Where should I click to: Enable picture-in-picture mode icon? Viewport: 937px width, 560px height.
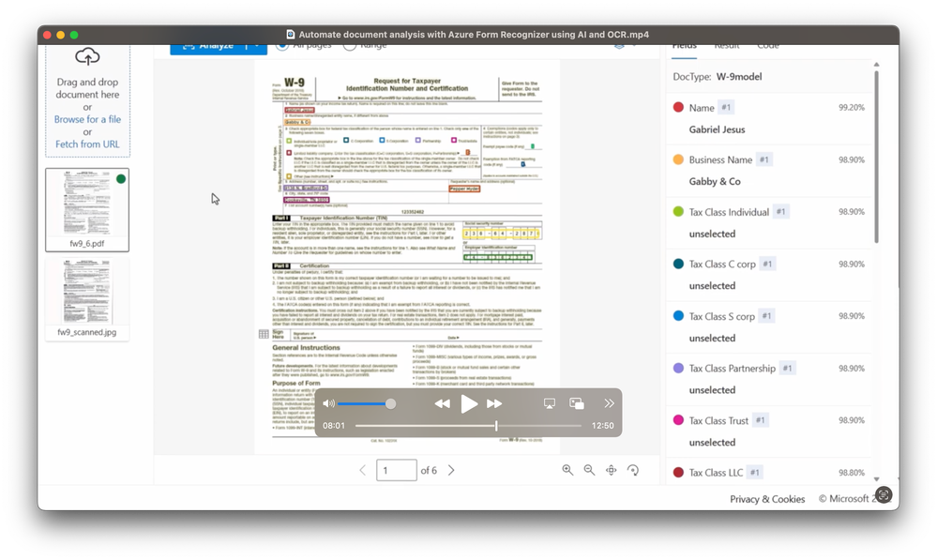click(577, 404)
